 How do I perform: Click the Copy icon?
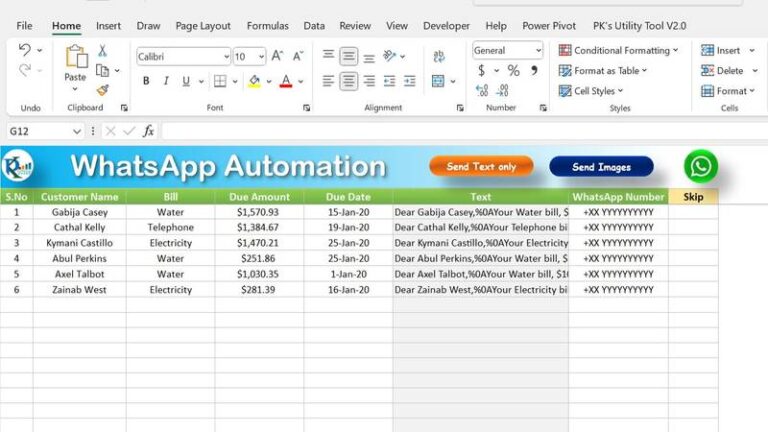102,71
